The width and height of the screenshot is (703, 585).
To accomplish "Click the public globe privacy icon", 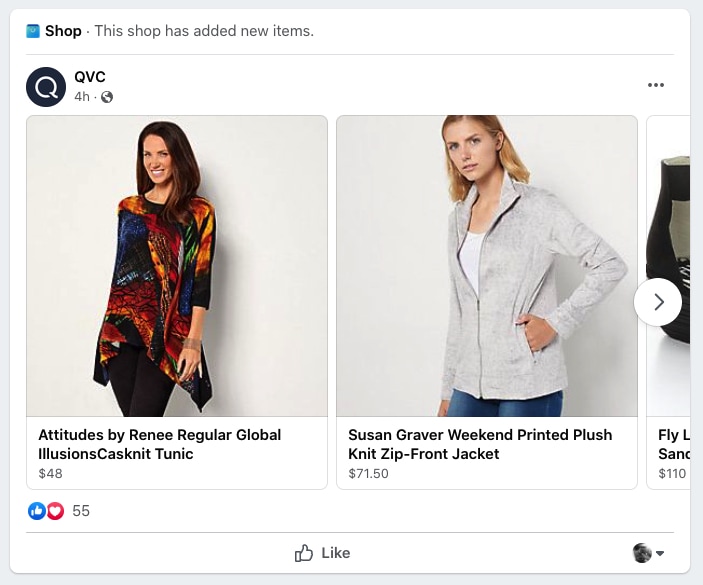I will [107, 97].
